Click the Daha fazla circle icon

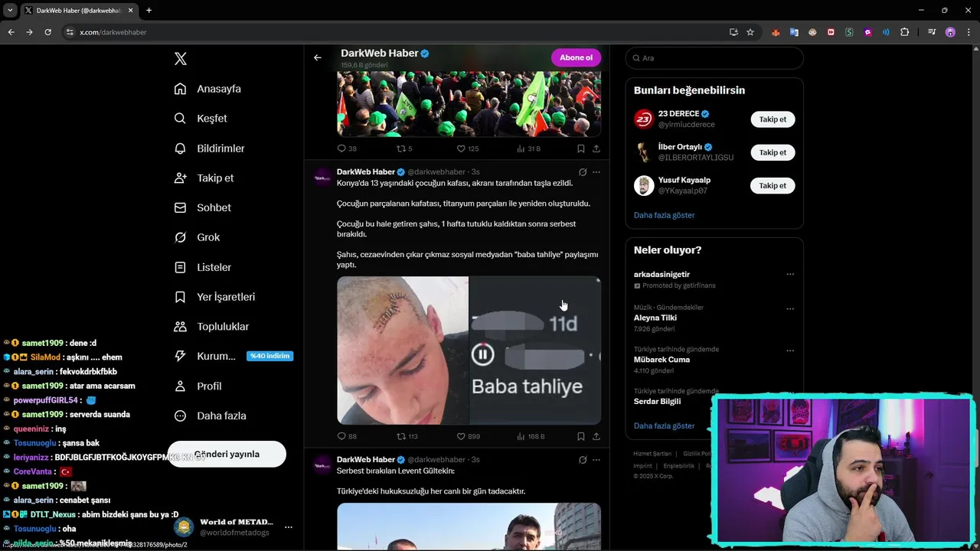pos(180,416)
